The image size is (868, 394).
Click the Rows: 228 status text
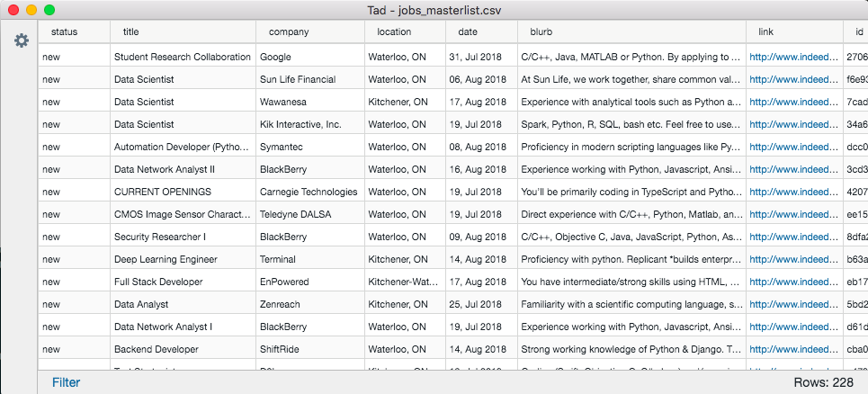pyautogui.click(x=824, y=382)
